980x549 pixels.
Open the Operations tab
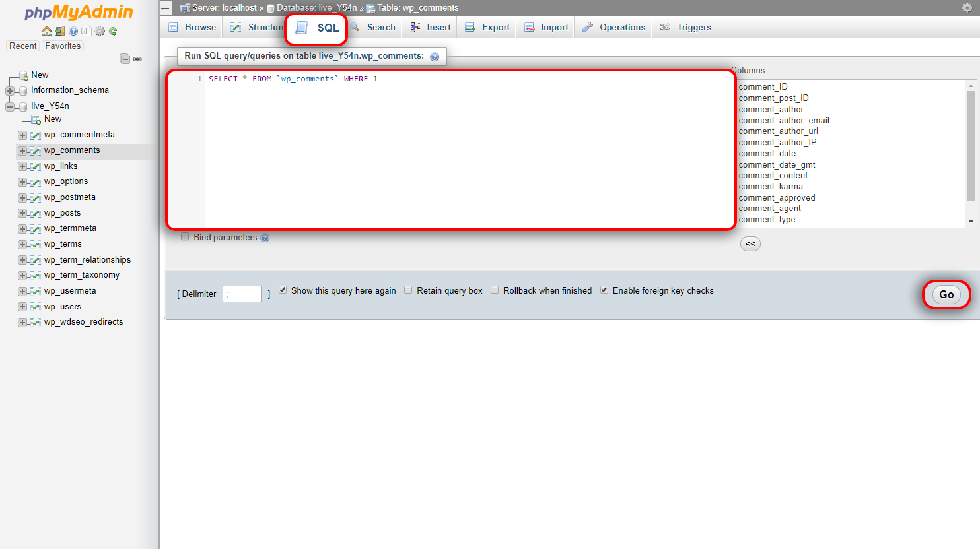(x=614, y=27)
